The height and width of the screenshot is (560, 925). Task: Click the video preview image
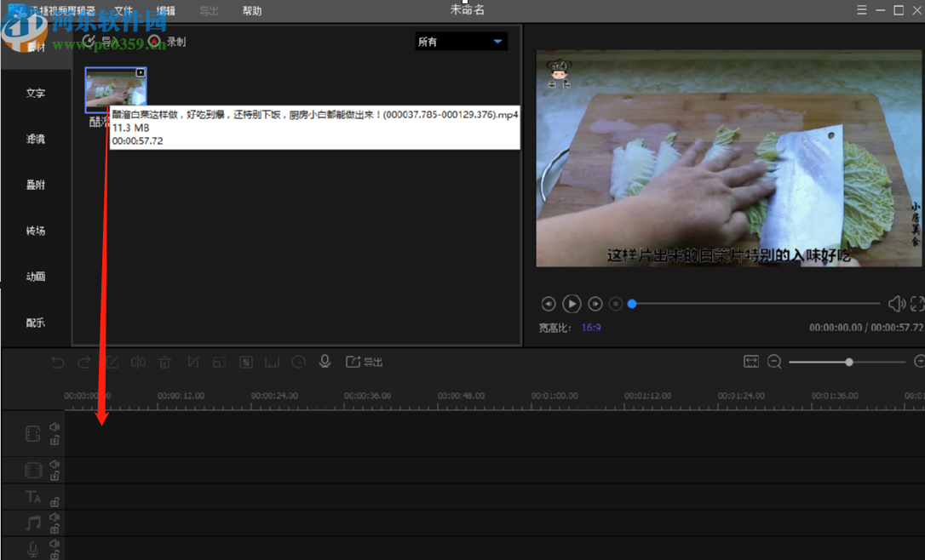point(728,158)
